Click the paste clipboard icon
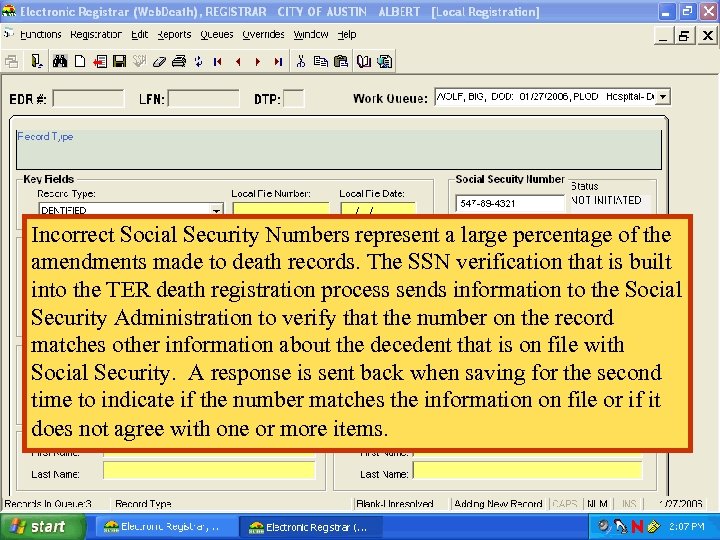This screenshot has height=540, width=720. coord(341,61)
